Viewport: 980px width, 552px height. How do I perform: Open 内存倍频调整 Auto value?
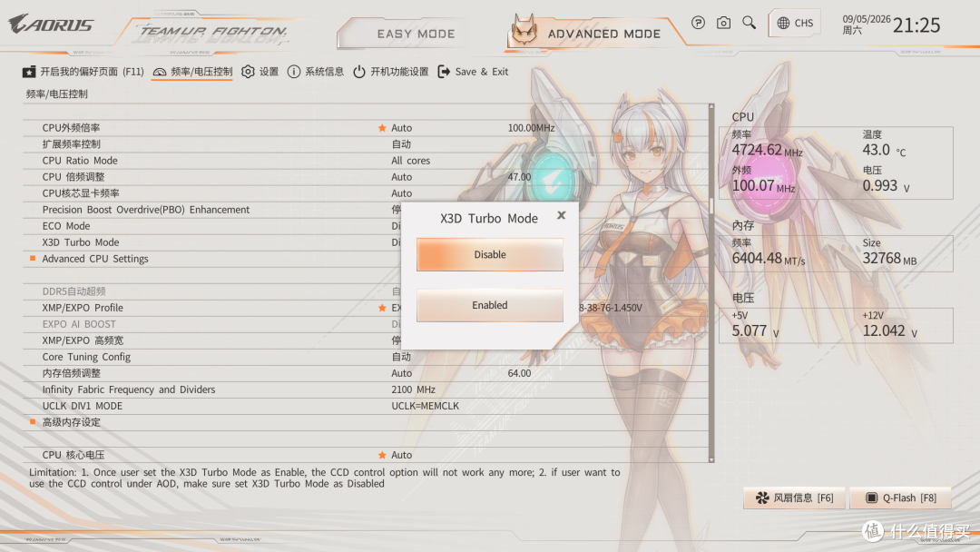(401, 373)
